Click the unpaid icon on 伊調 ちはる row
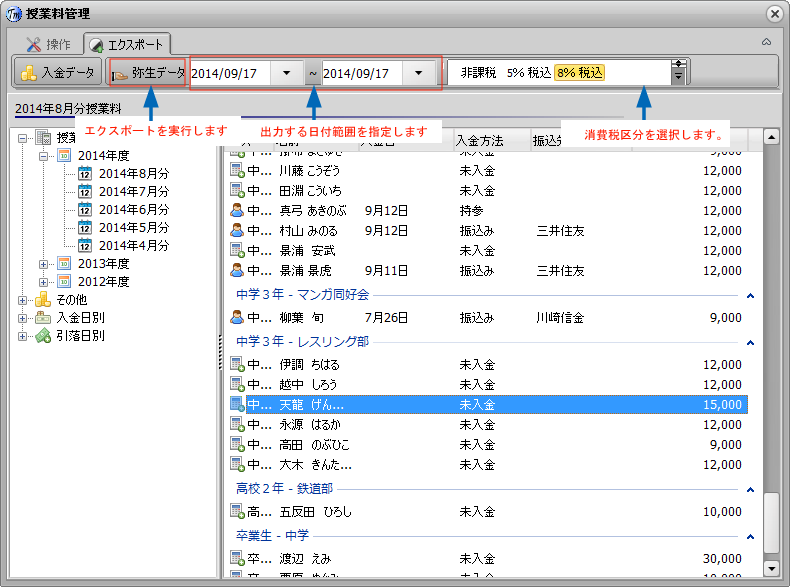 coord(237,364)
